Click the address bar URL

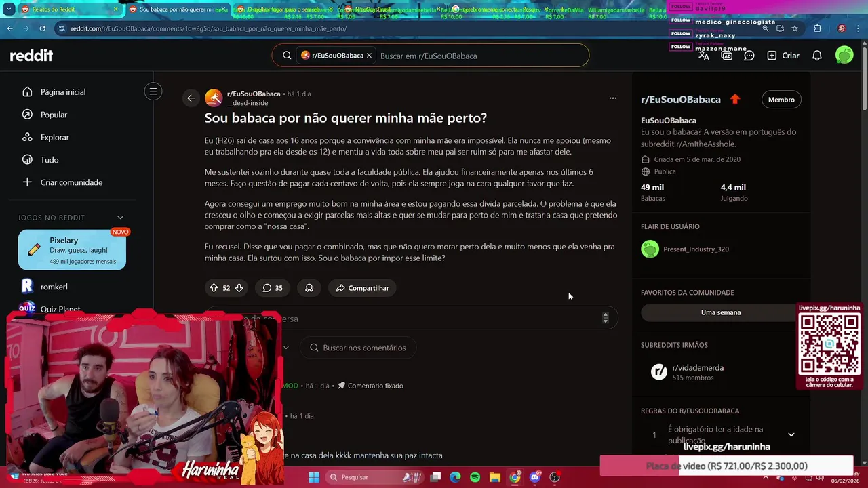(x=209, y=28)
